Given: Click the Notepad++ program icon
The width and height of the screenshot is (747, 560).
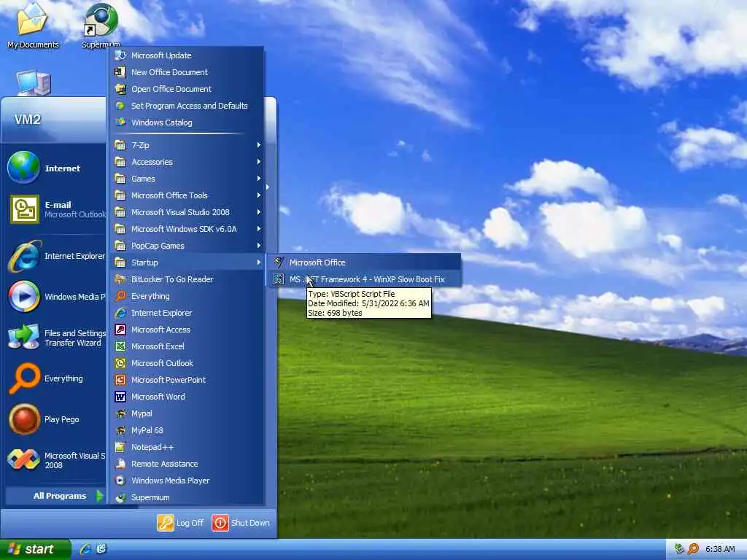Looking at the screenshot, I should [120, 447].
